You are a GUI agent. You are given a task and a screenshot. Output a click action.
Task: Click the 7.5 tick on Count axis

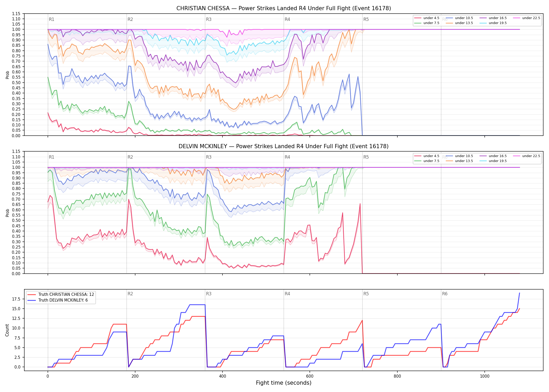tap(17, 338)
